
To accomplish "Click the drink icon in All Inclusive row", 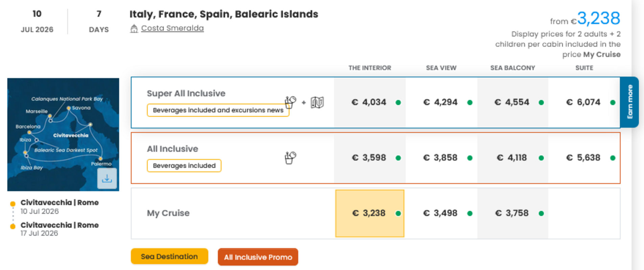I will click(290, 158).
